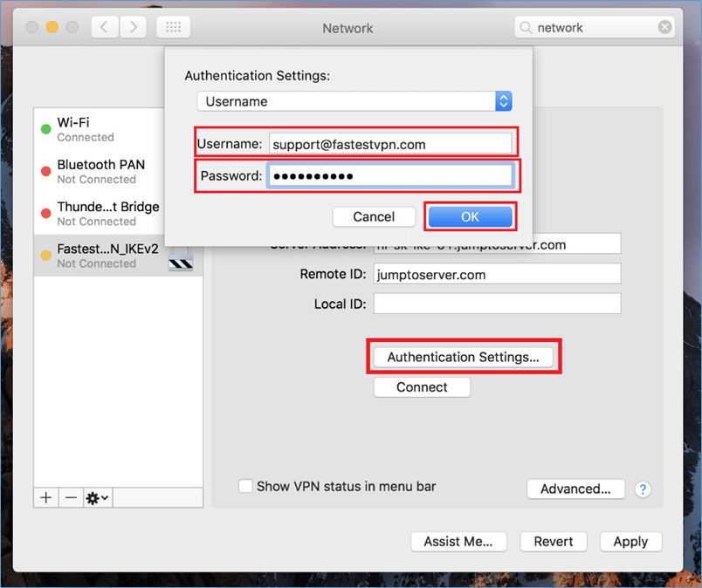Viewport: 702px width, 588px height.
Task: Click the Password input field
Action: point(390,176)
